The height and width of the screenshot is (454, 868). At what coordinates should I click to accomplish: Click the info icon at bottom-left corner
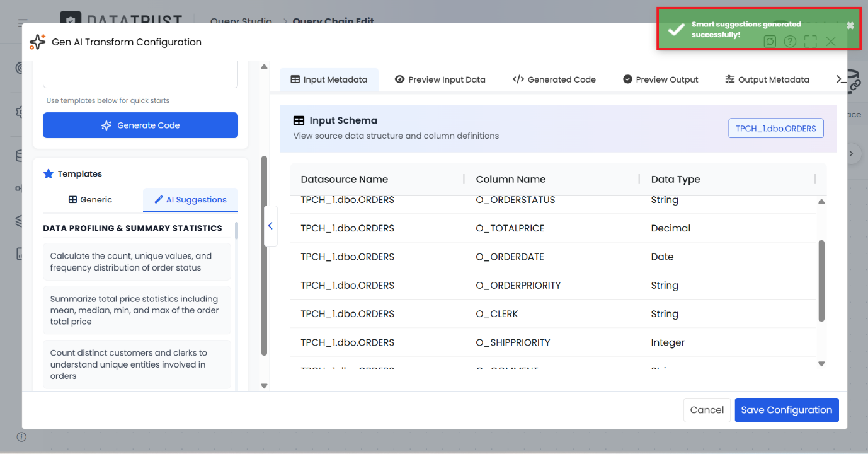tap(21, 437)
